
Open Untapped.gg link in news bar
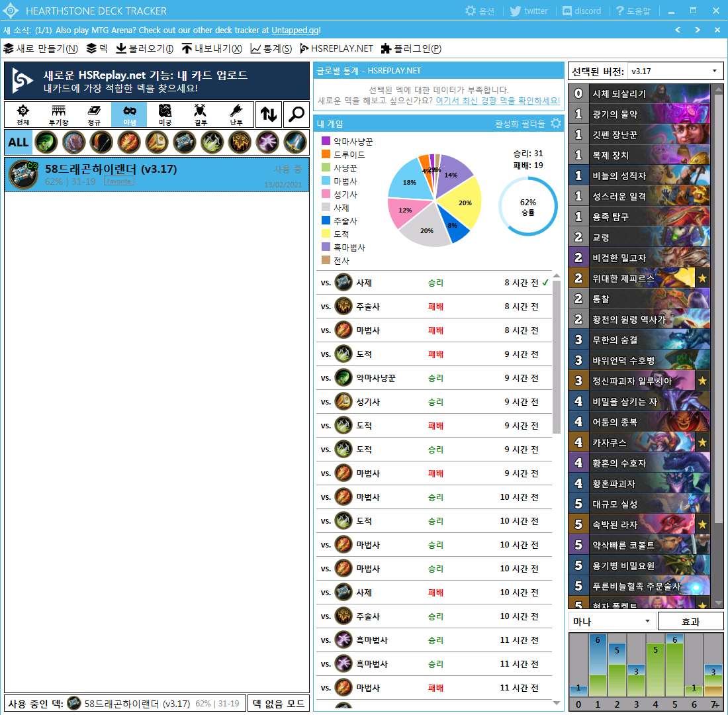tap(295, 30)
